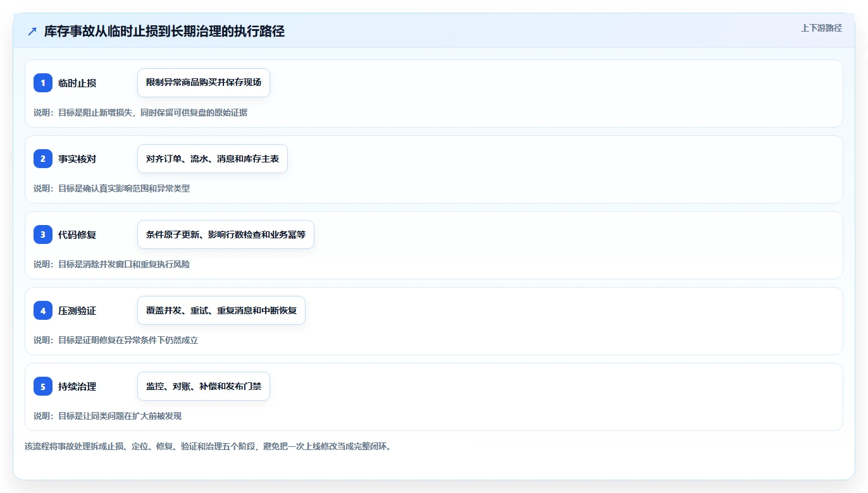Viewport: 868px width, 493px height.
Task: Select the 对齐订单、流水、消息和库存主表 chip
Action: (x=213, y=159)
